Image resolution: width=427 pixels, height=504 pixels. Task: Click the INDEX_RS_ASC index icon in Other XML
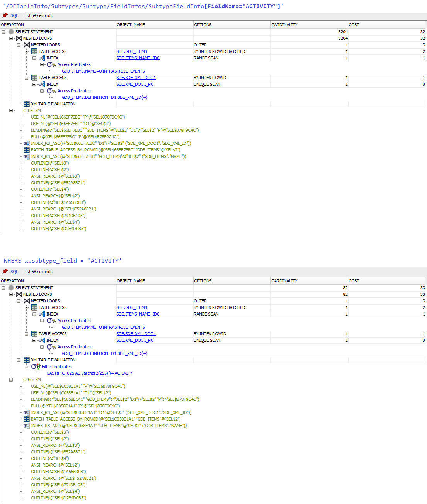pos(26,143)
